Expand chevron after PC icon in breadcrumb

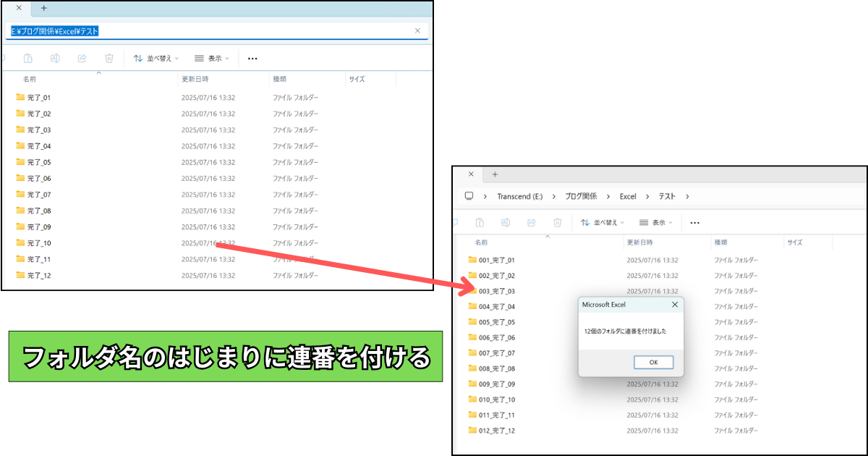(x=485, y=196)
